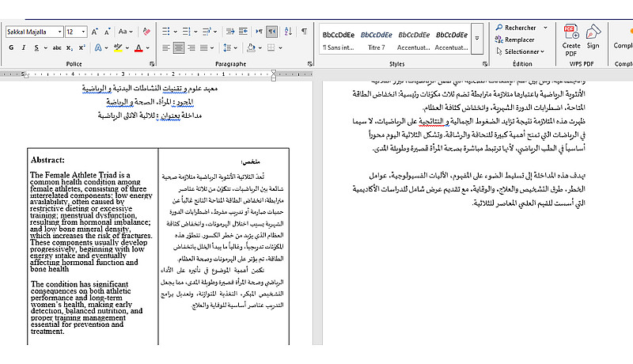This screenshot has height=364, width=633.
Task: Increase the paragraph indent
Action: tap(243, 32)
